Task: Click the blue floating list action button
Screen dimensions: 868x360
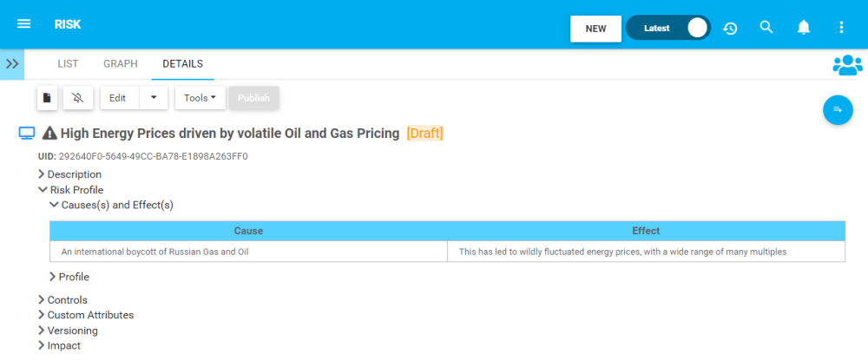Action: [838, 109]
